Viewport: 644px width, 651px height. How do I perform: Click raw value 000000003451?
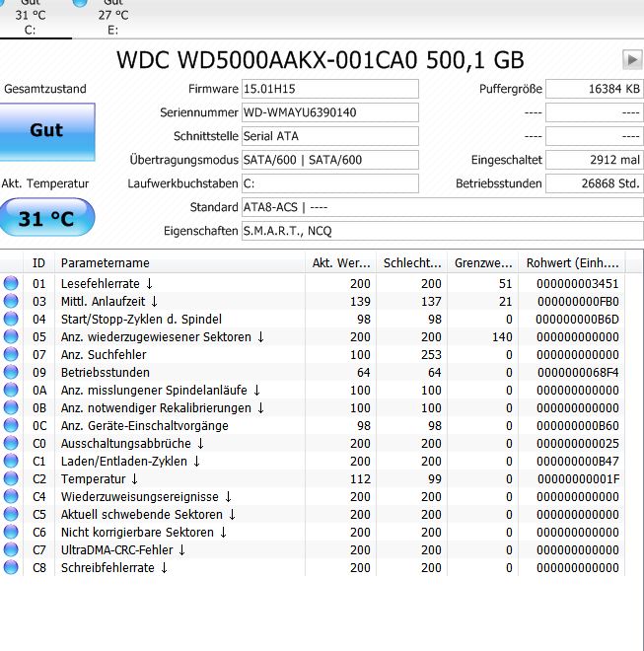tap(578, 283)
